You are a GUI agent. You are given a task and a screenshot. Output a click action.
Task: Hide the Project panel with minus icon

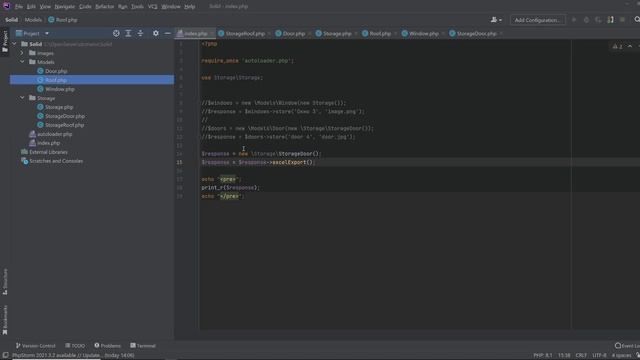(x=167, y=33)
